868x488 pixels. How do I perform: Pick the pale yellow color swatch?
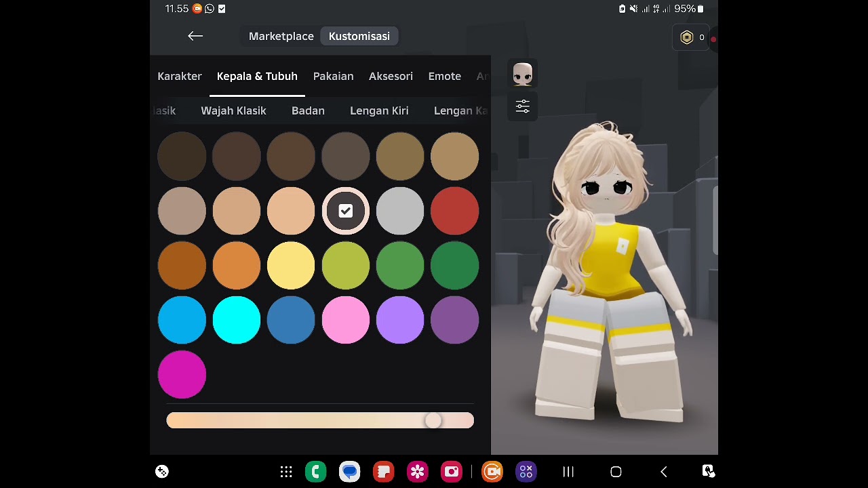(x=291, y=266)
